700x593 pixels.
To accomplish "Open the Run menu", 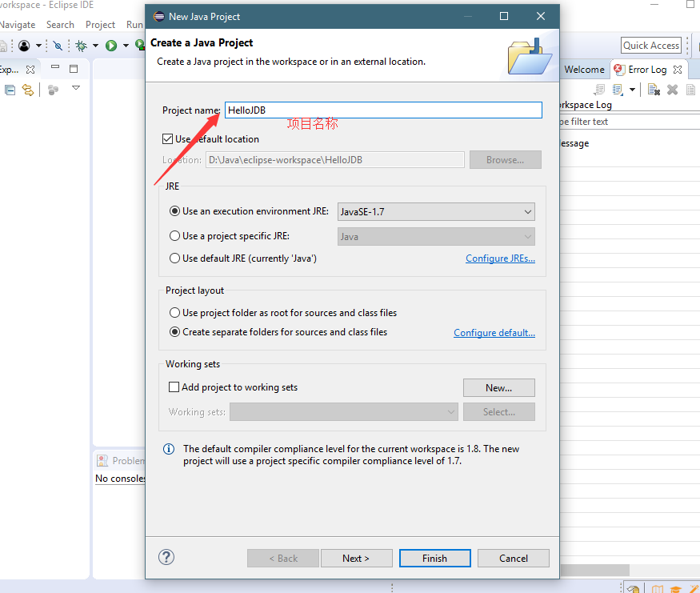I will click(x=134, y=25).
